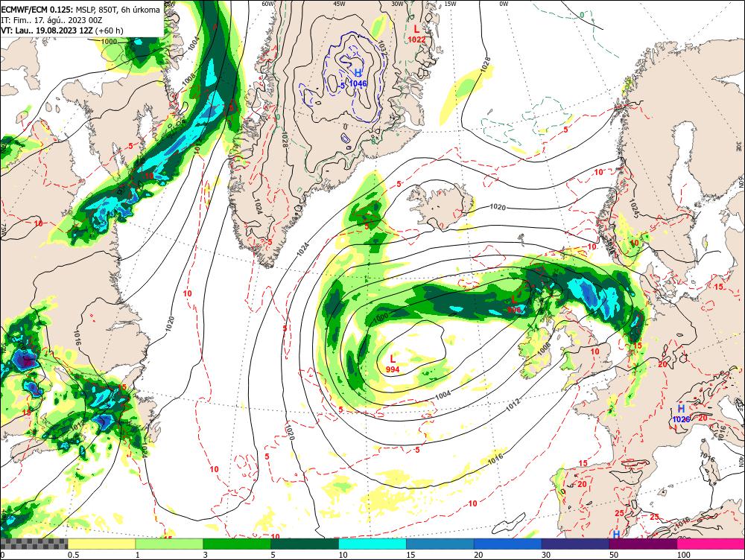
Task: Click the '30' legend scale value
Action: point(546,555)
